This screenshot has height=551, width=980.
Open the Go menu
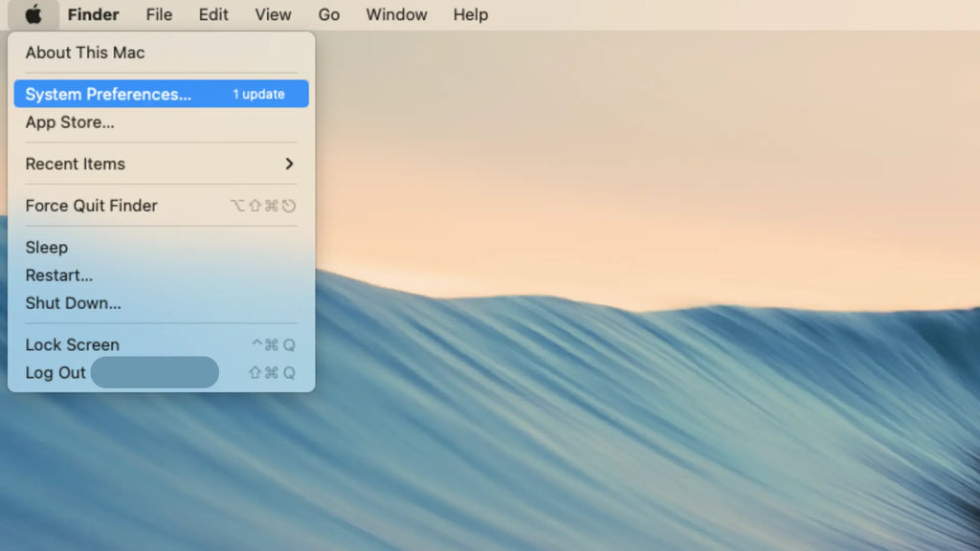pyautogui.click(x=328, y=14)
